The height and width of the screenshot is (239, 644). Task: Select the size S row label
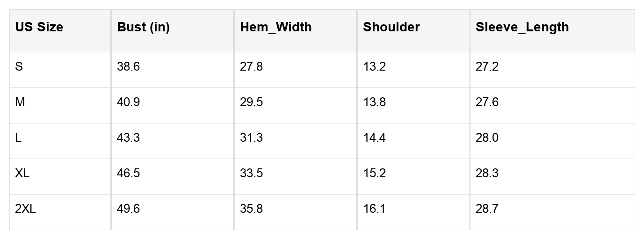pyautogui.click(x=19, y=67)
